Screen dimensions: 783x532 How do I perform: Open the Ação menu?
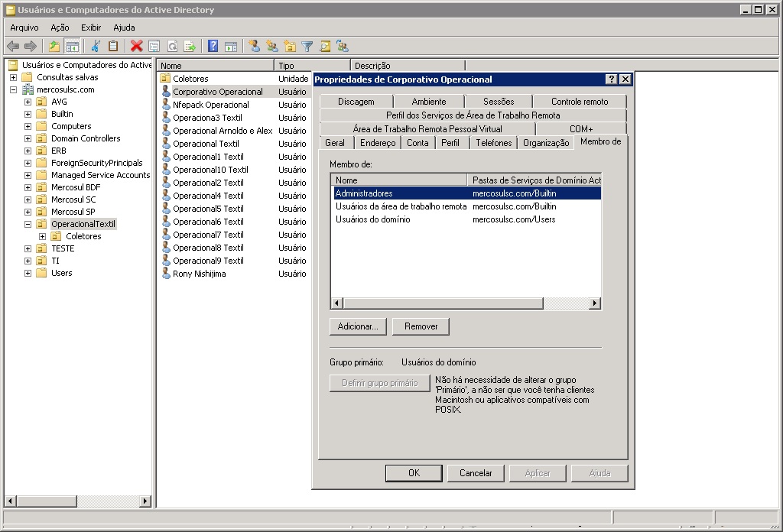[60, 28]
